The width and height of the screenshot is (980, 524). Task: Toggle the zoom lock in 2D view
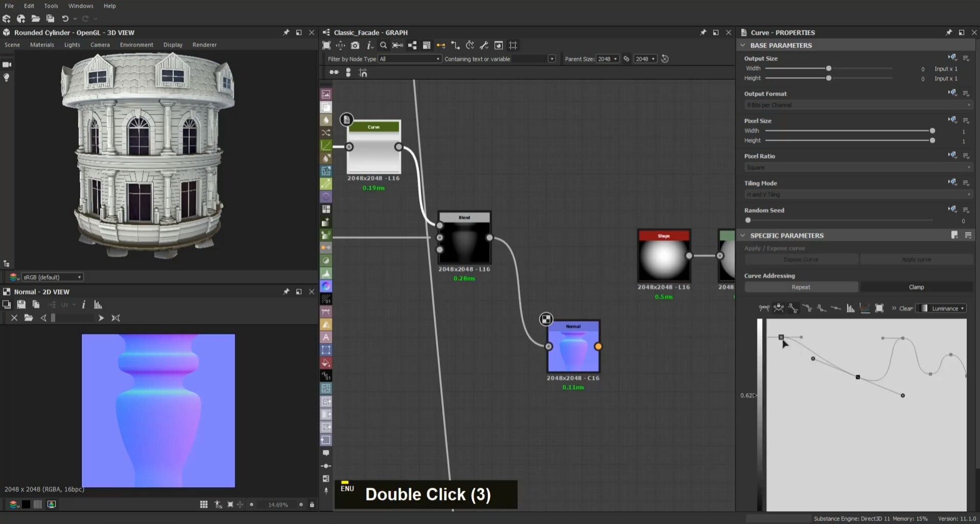pos(312,505)
